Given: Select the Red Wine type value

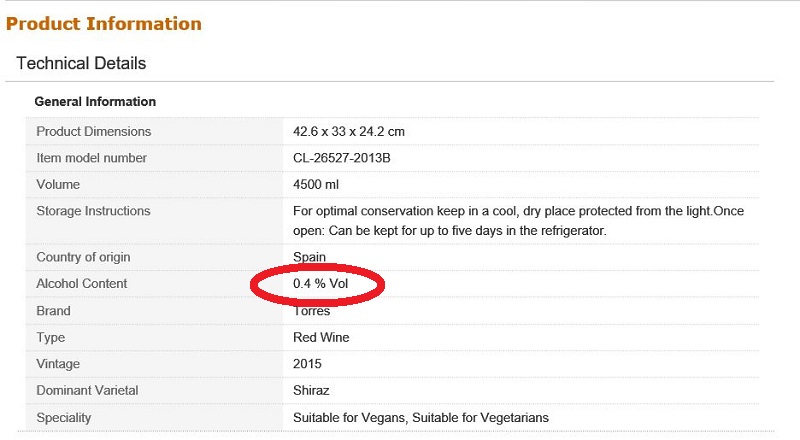Looking at the screenshot, I should (321, 337).
